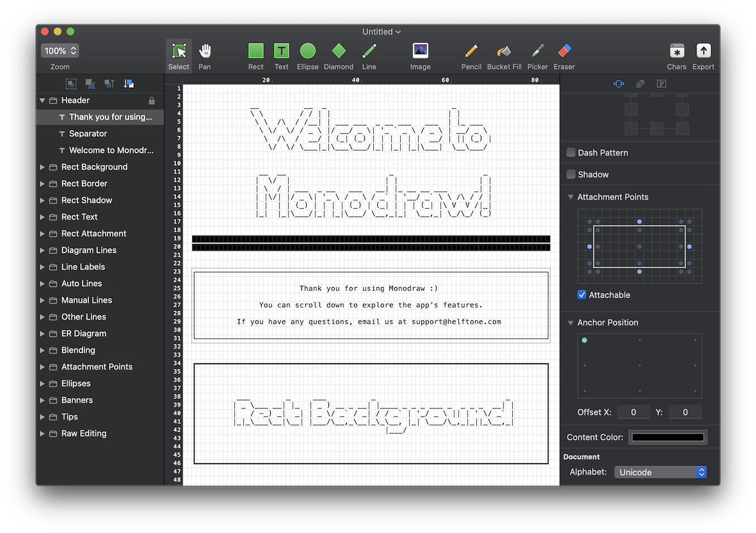756x533 pixels.
Task: Toggle the highlighted bottom-center attachment point
Action: 639,272
